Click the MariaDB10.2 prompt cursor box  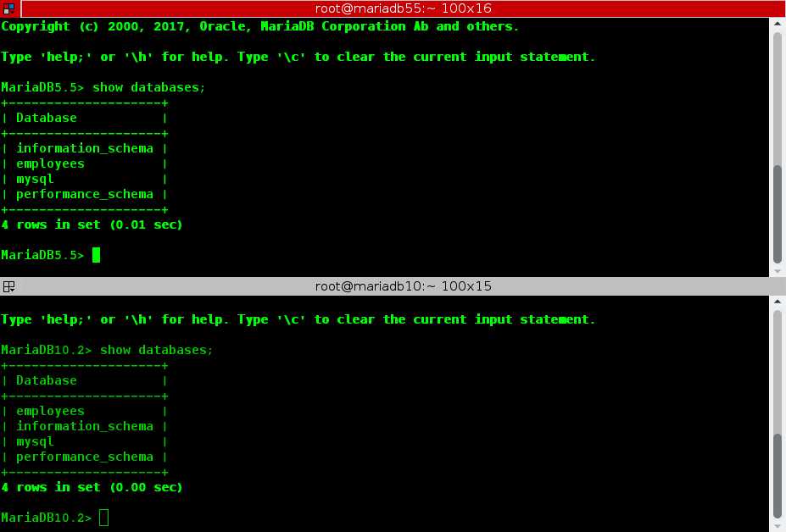pyautogui.click(x=103, y=518)
